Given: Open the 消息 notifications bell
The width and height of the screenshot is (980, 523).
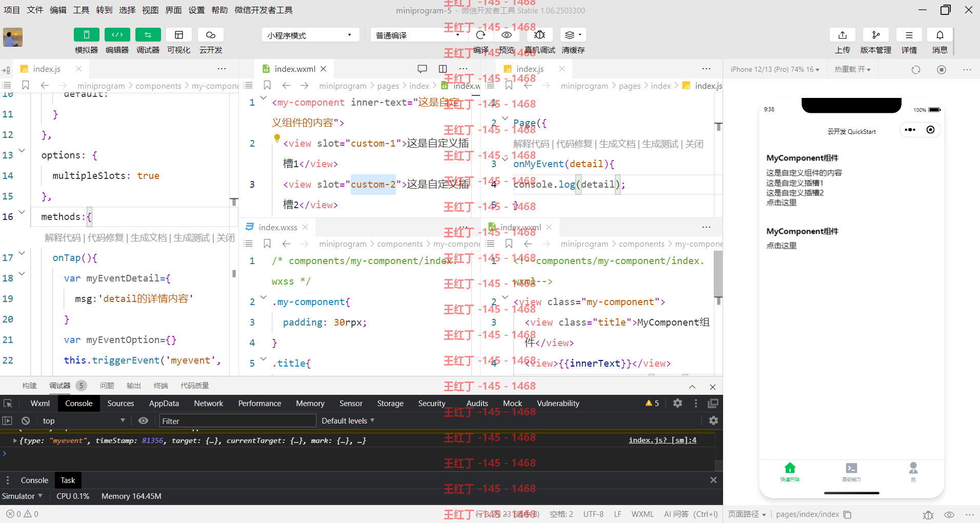Looking at the screenshot, I should coord(939,35).
